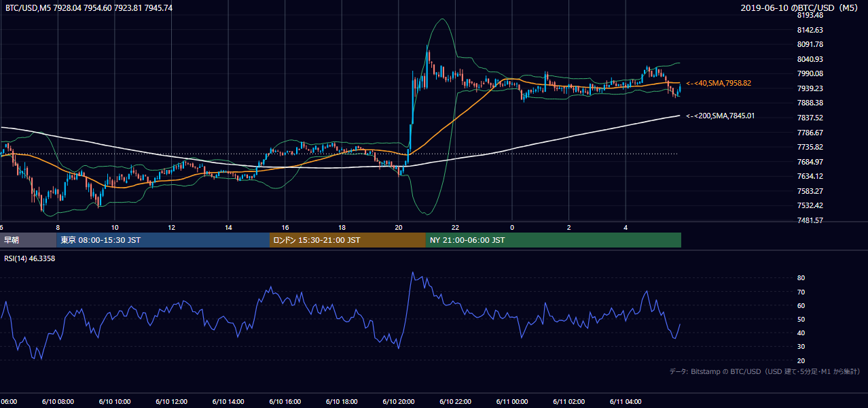
Task: Click hour label 18 under the price chart
Action: click(342, 227)
